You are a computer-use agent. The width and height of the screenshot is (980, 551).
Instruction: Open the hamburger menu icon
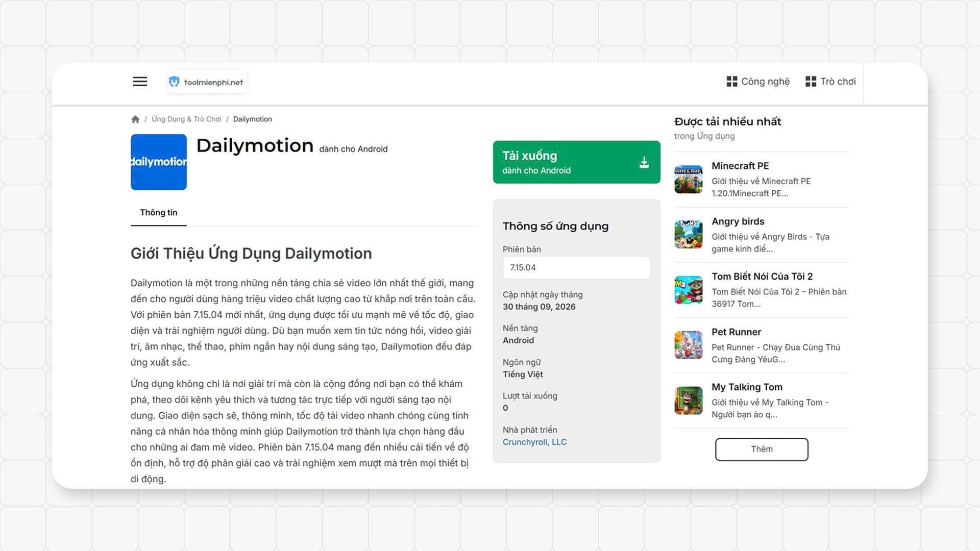tap(140, 82)
